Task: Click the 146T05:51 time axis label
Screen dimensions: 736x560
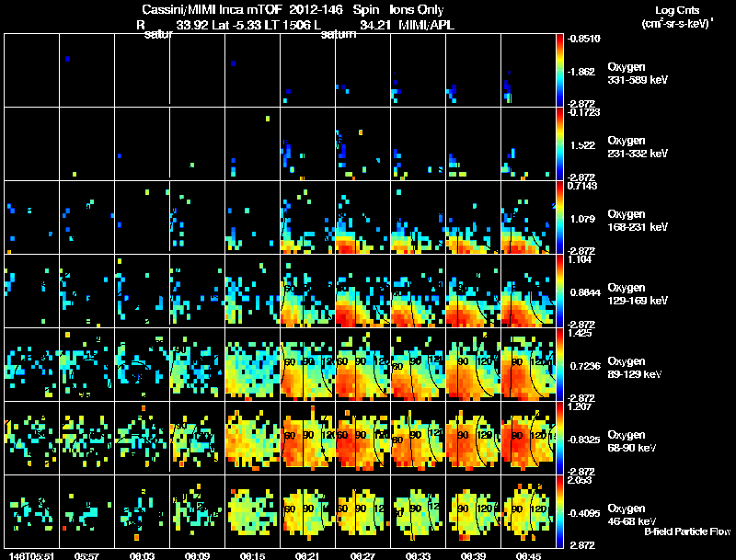Action: click(31, 556)
